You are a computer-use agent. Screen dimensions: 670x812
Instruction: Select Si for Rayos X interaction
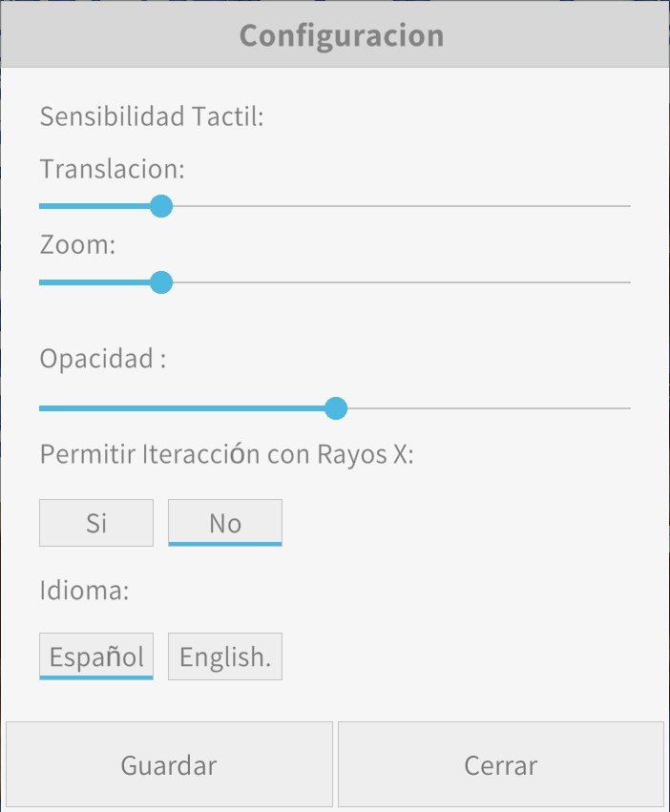(x=96, y=523)
